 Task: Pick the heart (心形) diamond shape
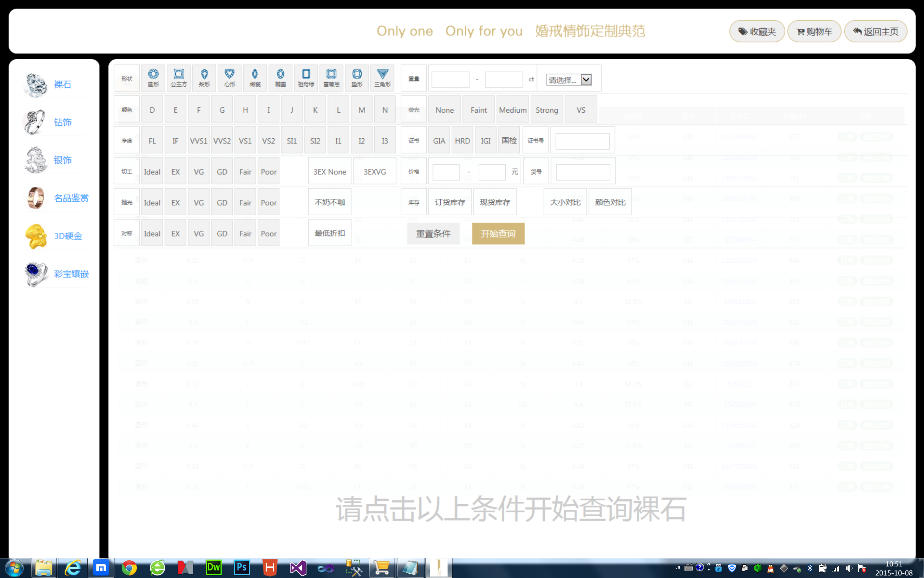pos(230,78)
